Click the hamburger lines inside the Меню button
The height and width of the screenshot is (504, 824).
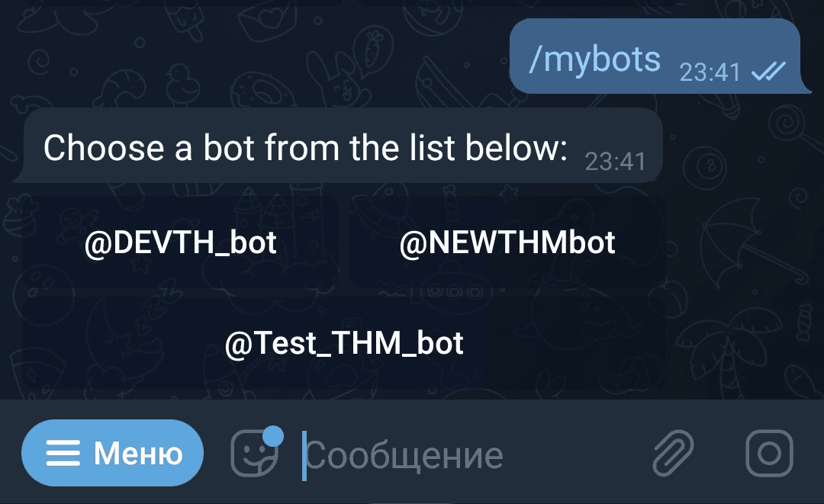pyautogui.click(x=65, y=452)
